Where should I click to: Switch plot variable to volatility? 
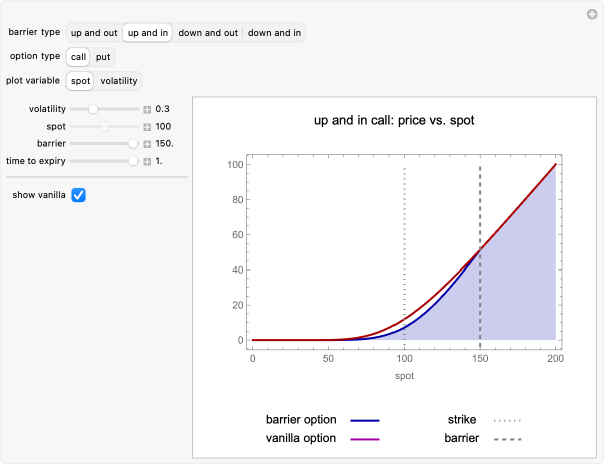tap(119, 81)
